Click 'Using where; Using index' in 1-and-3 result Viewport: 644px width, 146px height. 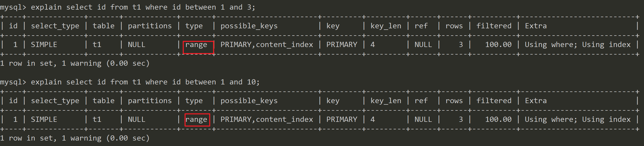pos(578,45)
